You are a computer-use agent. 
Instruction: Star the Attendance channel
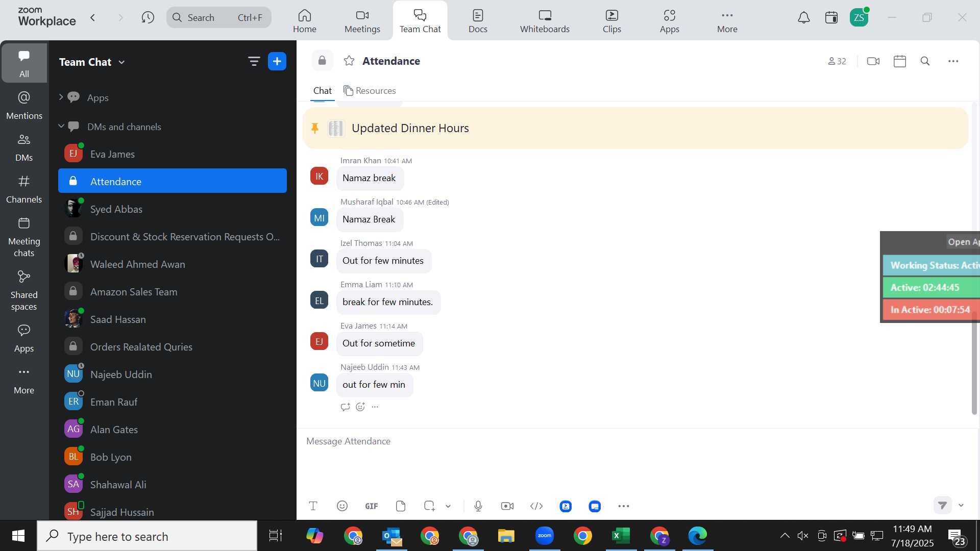tap(349, 61)
